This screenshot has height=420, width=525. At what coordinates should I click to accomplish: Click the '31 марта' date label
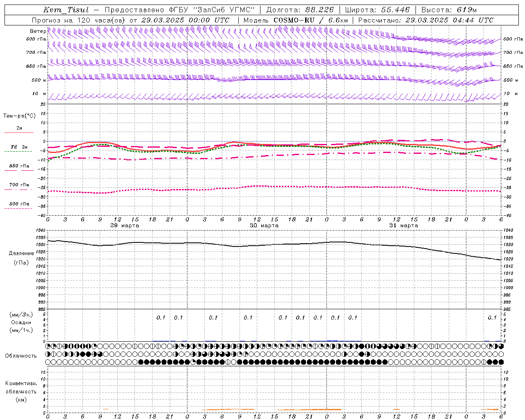[404, 226]
